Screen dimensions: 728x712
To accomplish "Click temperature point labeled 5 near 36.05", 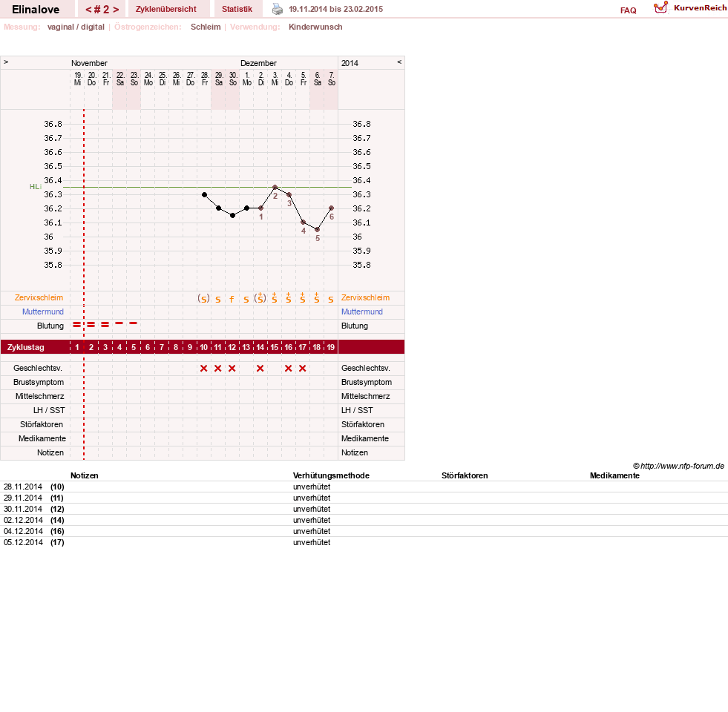I will [x=317, y=230].
